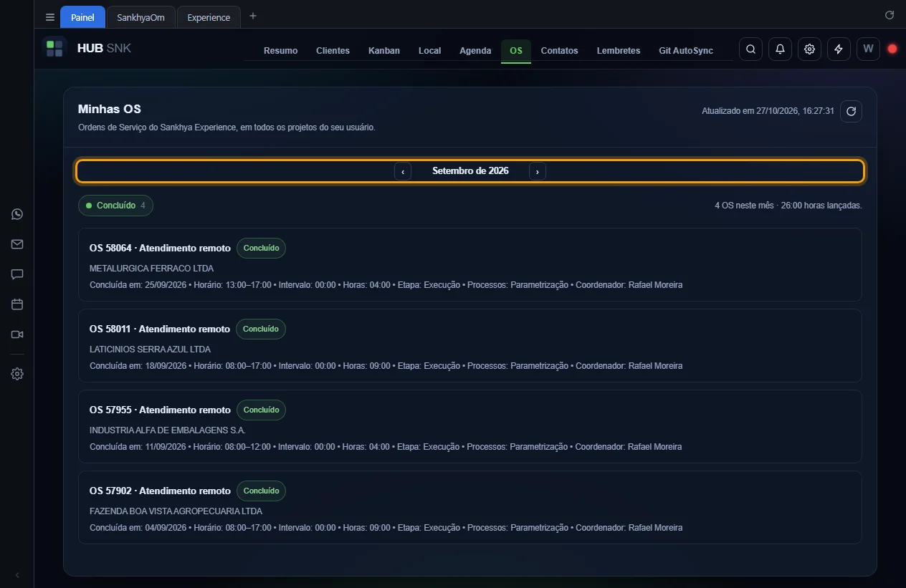Open mail from left sidebar

[17, 244]
